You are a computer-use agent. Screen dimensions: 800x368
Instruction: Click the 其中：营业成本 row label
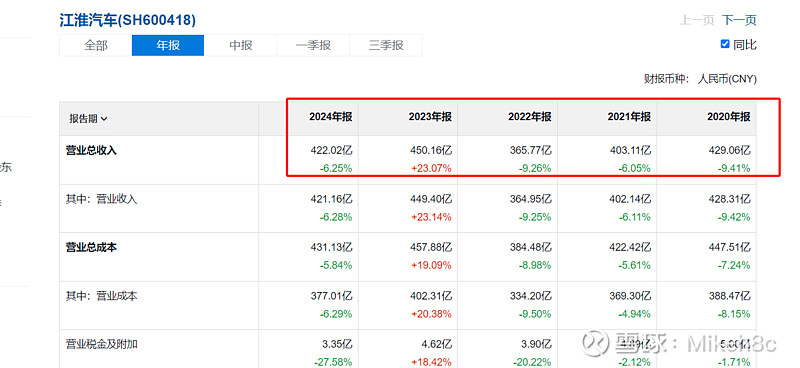pyautogui.click(x=102, y=296)
